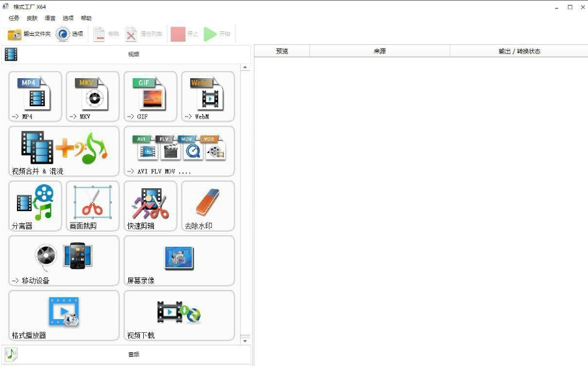Screen dimensions: 588x366
Task: Open the 快速剪辑 tool
Action: [x=150, y=206]
